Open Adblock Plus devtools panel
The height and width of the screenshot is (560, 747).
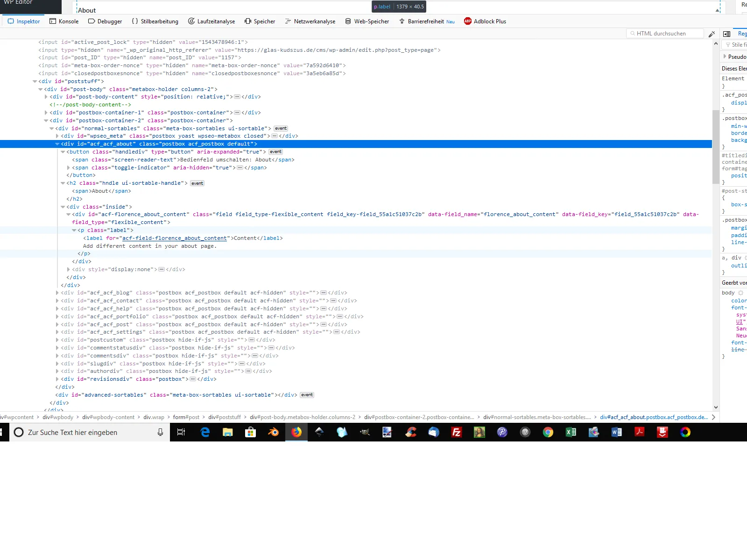point(485,21)
